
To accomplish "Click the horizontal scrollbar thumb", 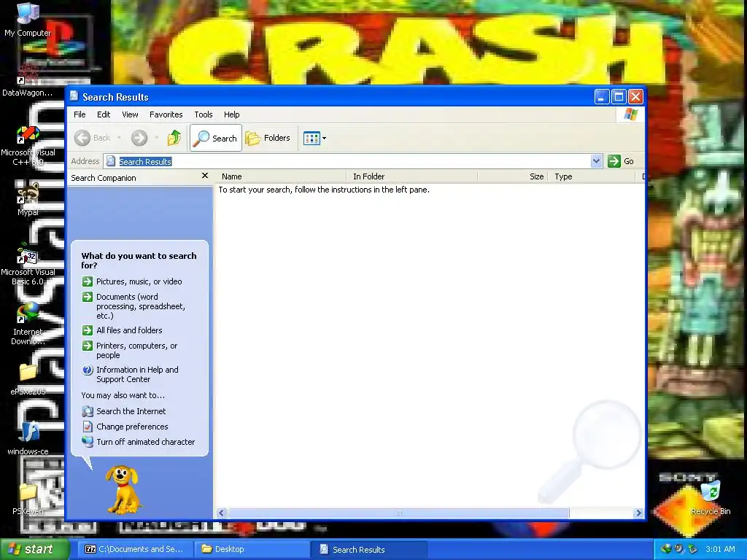I will (x=399, y=513).
